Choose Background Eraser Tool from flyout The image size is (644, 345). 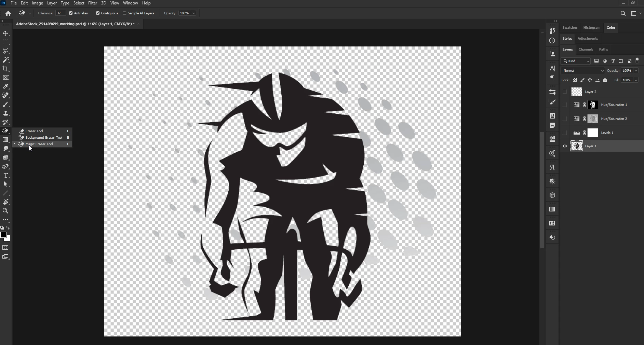pyautogui.click(x=42, y=138)
